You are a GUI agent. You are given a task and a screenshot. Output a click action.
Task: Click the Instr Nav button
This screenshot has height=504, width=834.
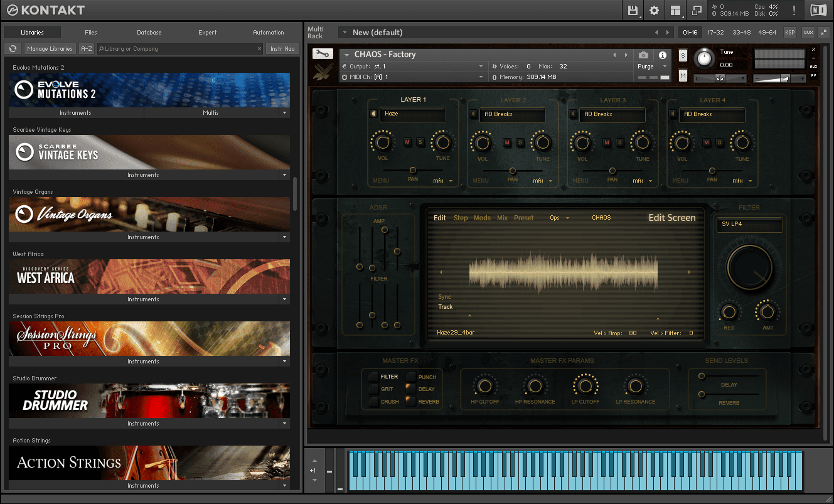tap(282, 48)
